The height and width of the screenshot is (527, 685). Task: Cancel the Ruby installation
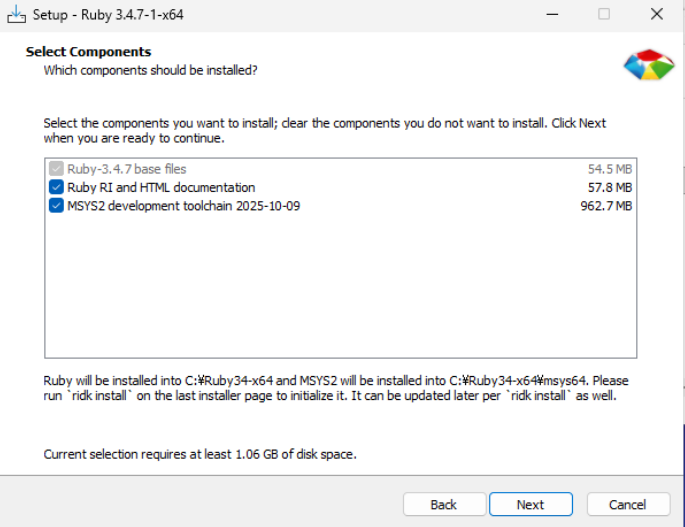click(x=628, y=504)
